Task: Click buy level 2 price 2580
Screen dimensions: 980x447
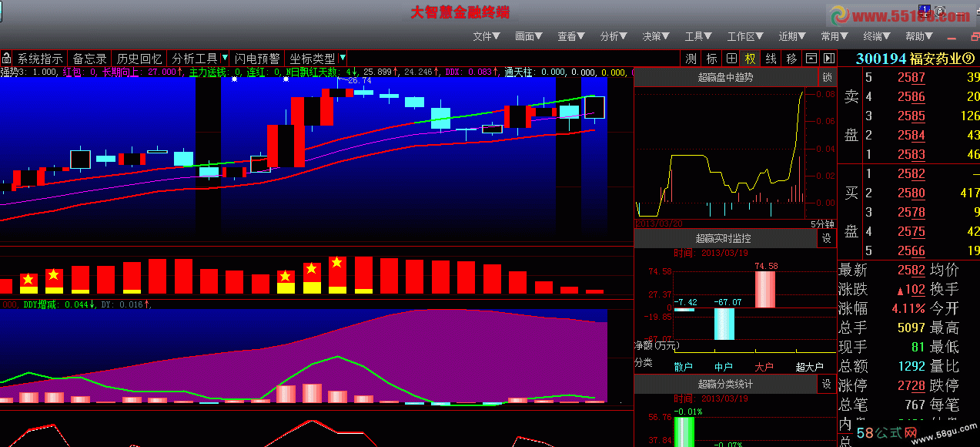Action: point(911,193)
